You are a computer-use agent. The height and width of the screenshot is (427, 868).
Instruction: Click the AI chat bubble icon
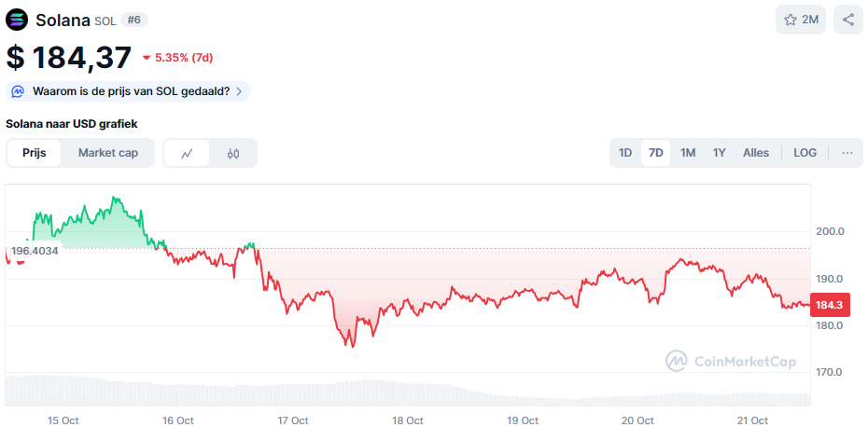(x=18, y=91)
